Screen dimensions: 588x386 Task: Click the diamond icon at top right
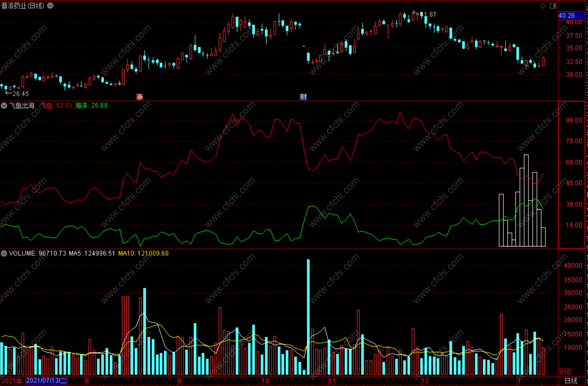pyautogui.click(x=543, y=6)
